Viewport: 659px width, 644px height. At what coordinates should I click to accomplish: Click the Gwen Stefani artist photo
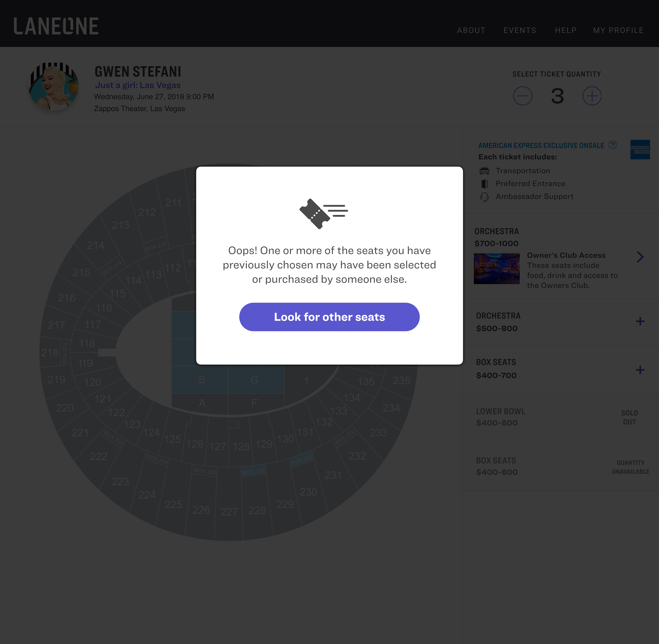pos(54,87)
